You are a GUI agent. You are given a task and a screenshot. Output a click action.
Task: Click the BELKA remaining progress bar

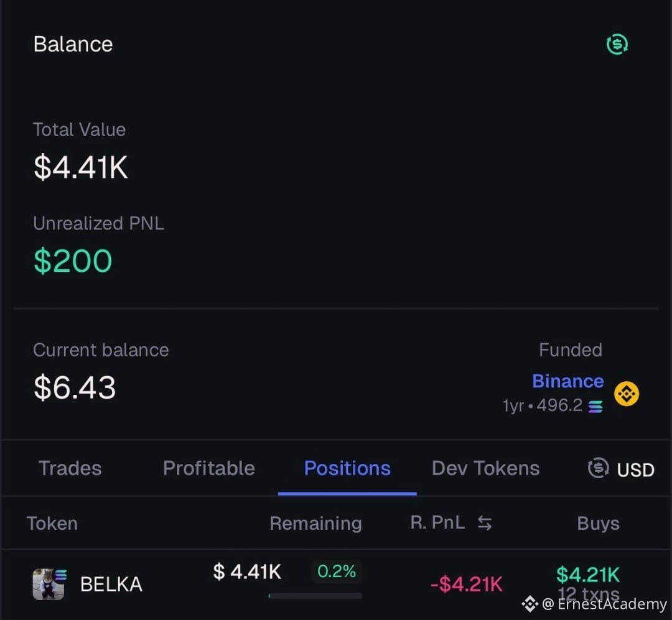[315, 596]
